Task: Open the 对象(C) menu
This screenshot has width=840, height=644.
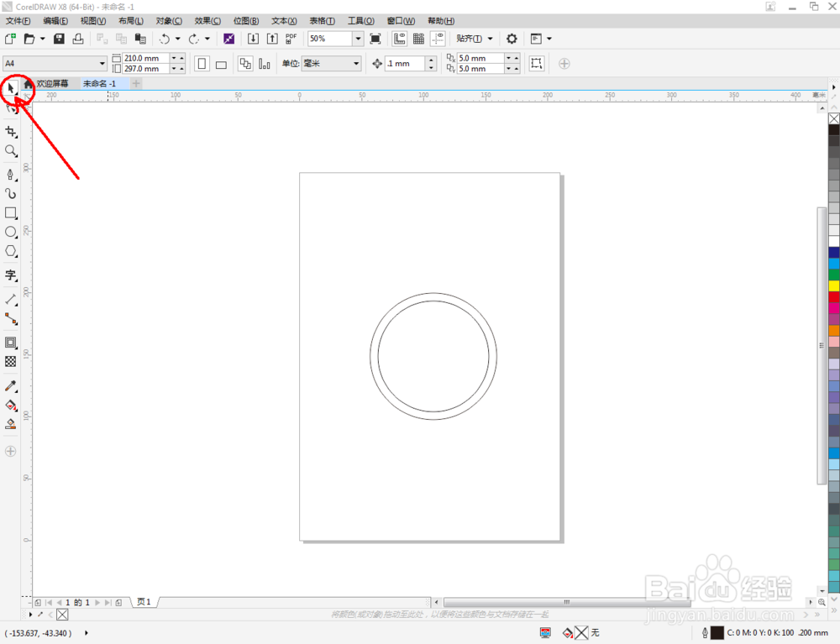Action: point(169,21)
